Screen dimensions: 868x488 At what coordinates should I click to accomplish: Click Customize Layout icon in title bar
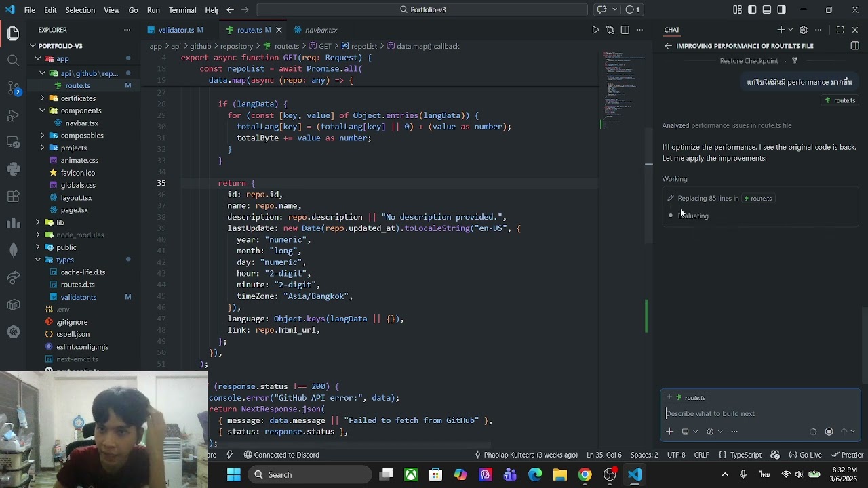(737, 9)
